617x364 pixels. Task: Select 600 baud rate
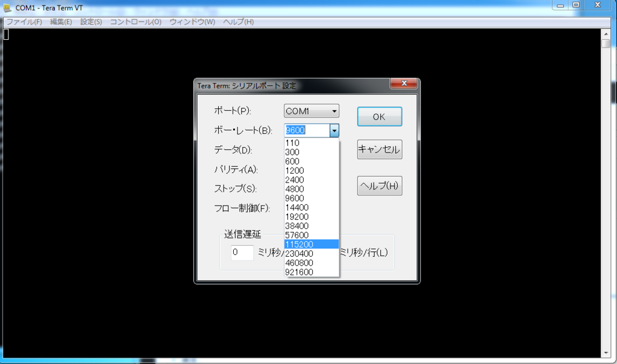(x=312, y=162)
